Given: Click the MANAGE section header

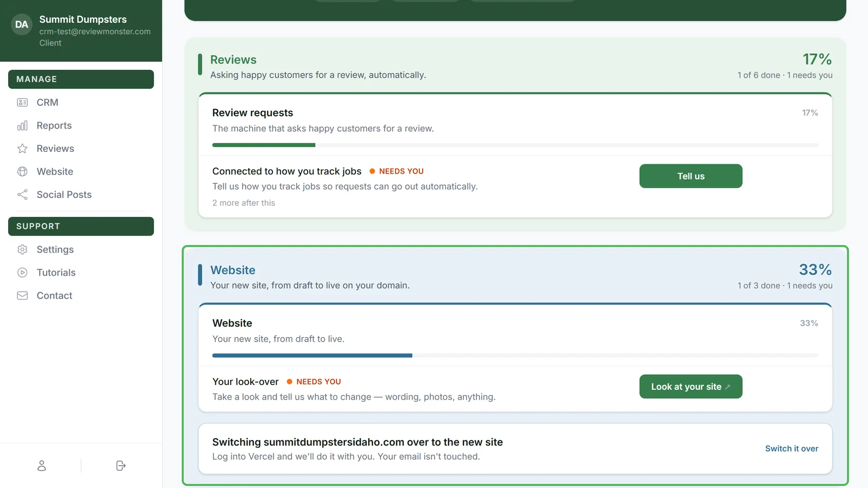Looking at the screenshot, I should point(81,79).
